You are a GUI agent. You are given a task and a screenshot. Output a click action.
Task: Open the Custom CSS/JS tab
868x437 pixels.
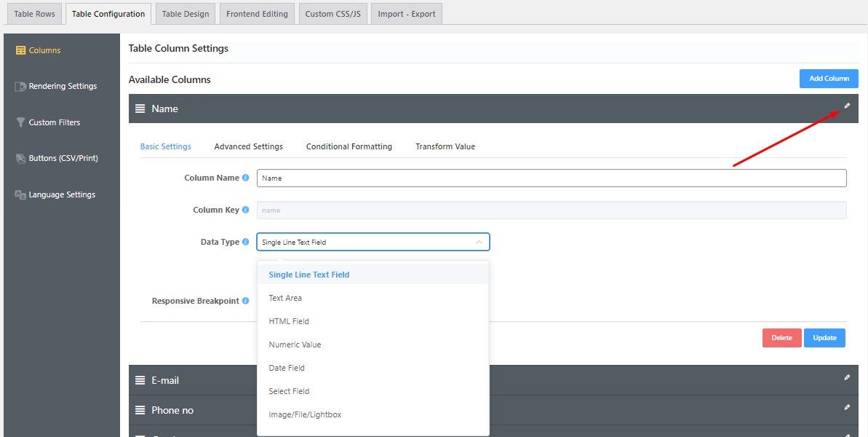pos(333,14)
